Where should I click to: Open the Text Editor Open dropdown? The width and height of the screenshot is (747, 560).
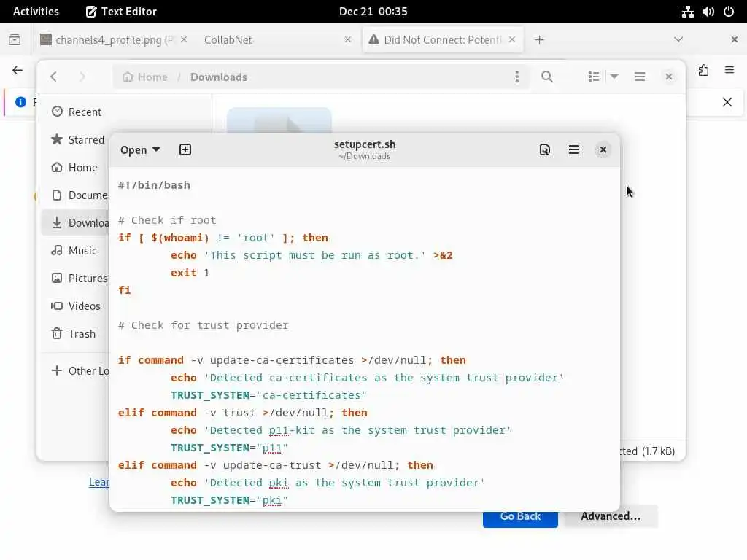point(139,150)
